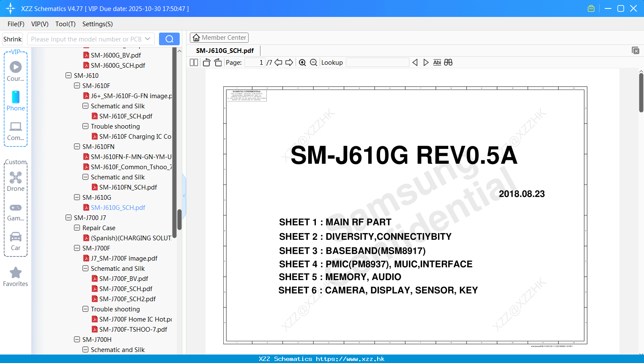Screen dimensions: 644x363
Task: Open the Settings(S) menu
Action: (98, 24)
